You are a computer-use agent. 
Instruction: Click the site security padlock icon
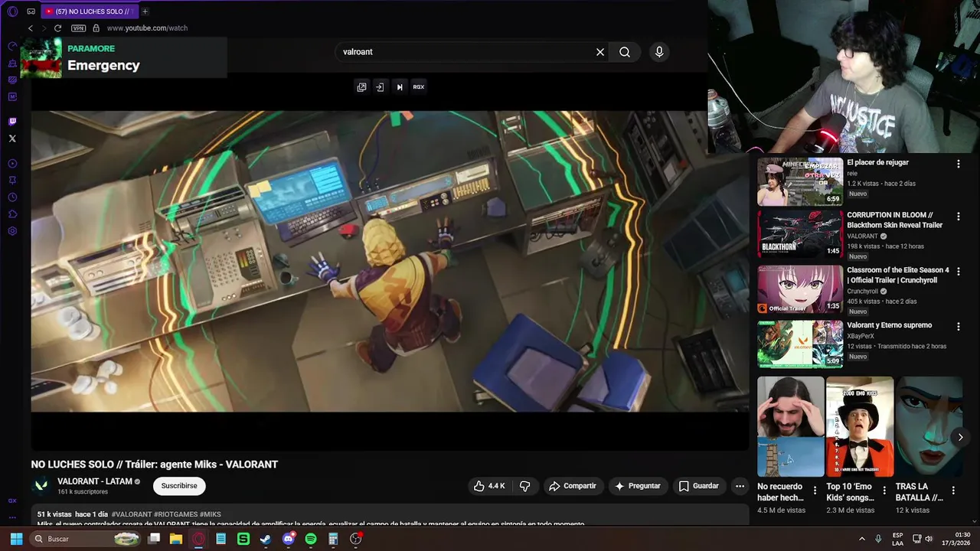tap(96, 28)
